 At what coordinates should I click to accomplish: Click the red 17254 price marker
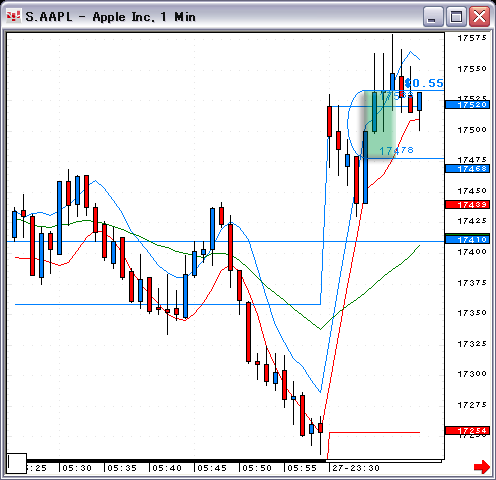(467, 431)
